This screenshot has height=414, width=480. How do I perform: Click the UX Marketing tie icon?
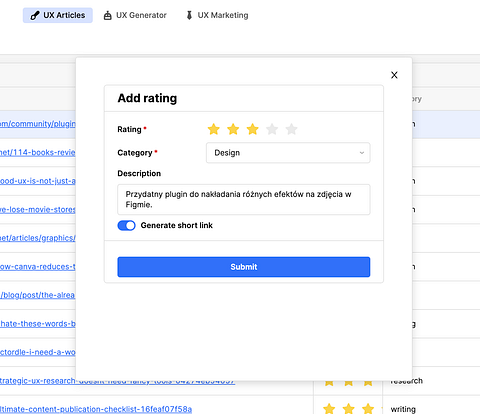point(189,15)
